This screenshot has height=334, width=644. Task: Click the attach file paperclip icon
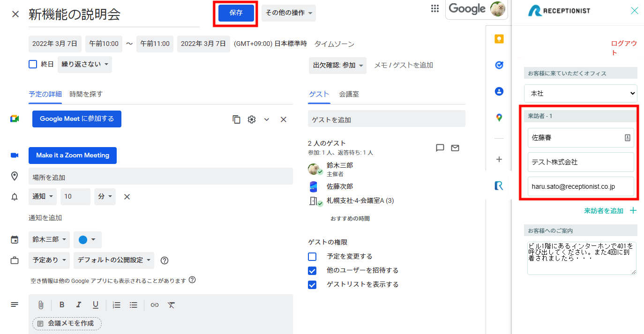point(41,305)
